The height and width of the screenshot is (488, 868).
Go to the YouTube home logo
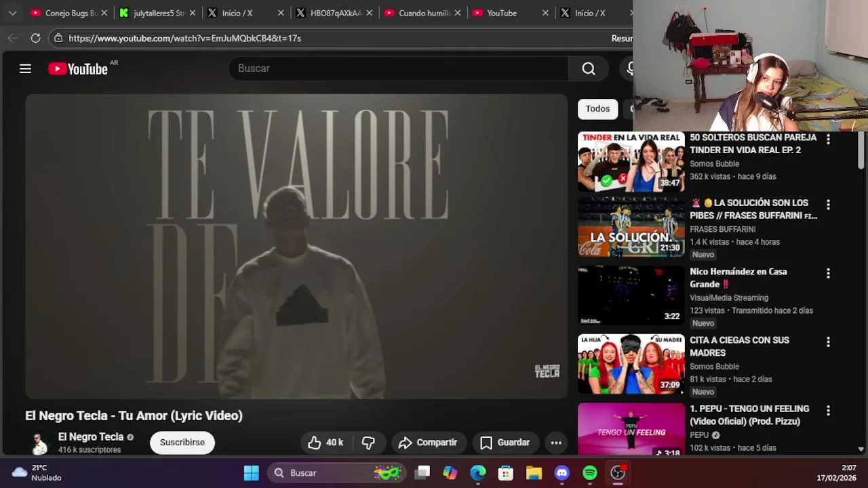78,68
